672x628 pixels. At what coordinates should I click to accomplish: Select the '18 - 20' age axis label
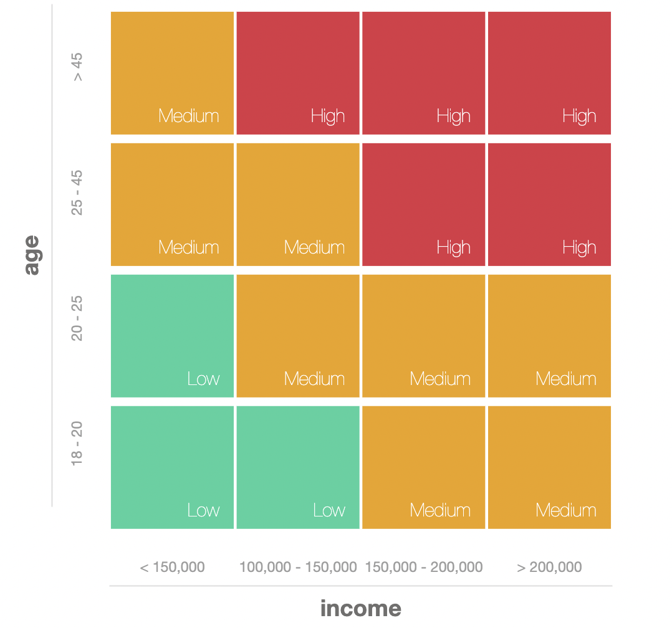pos(77,444)
